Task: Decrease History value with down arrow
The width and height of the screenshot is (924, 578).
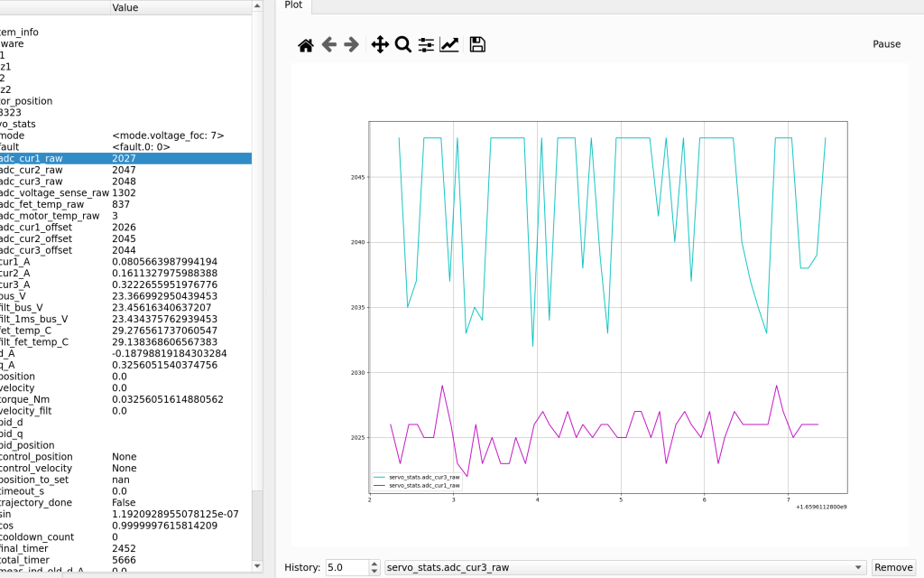Action: pyautogui.click(x=374, y=572)
